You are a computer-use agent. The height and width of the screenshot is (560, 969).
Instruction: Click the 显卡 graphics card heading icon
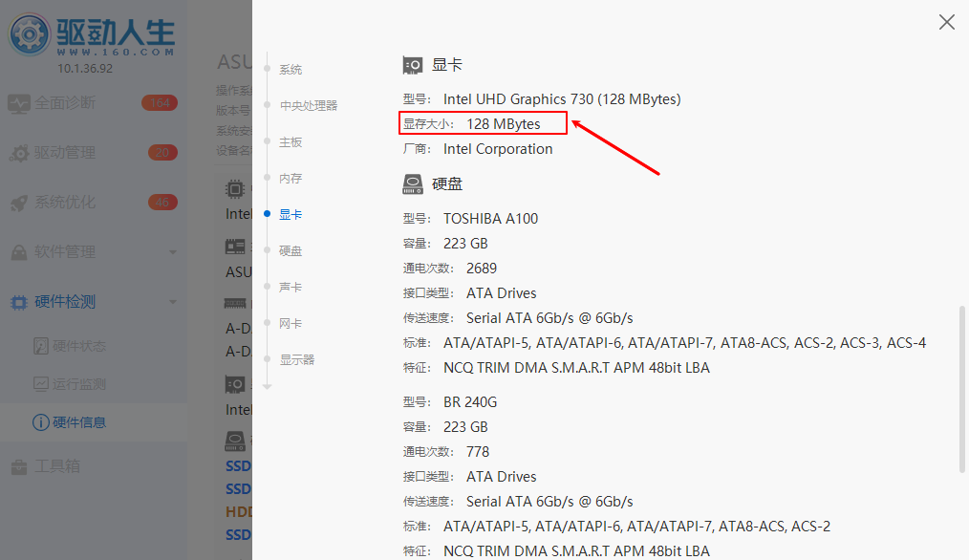pyautogui.click(x=413, y=65)
